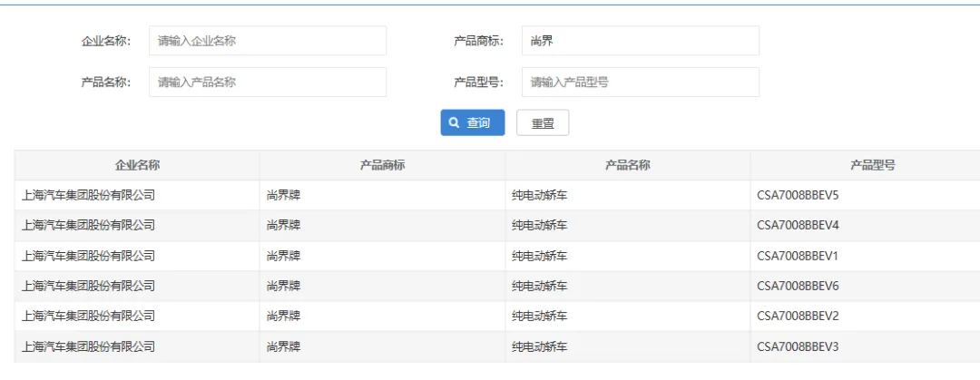Click the 产品商标 column header

(383, 165)
